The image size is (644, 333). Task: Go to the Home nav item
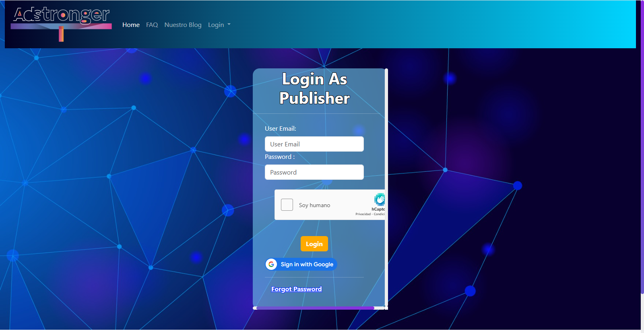click(x=131, y=25)
